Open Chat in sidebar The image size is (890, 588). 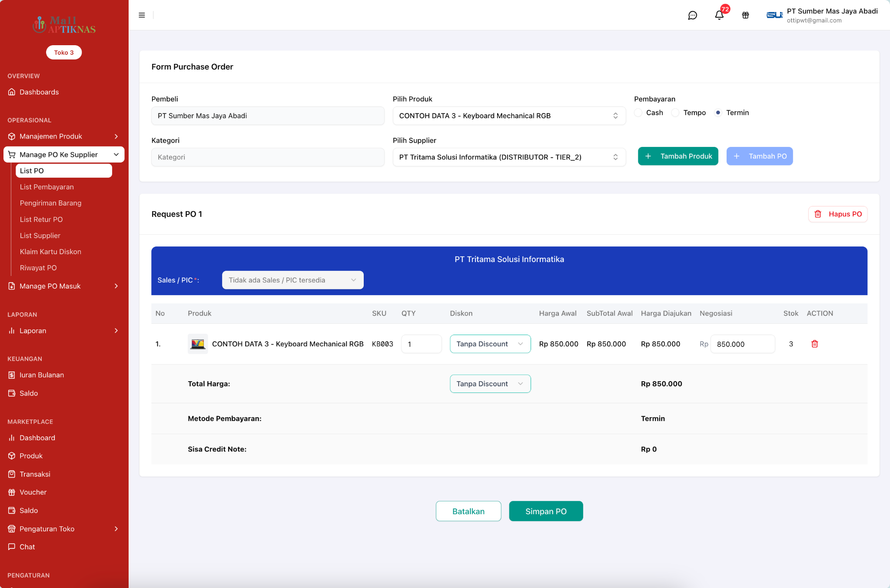(x=64, y=547)
